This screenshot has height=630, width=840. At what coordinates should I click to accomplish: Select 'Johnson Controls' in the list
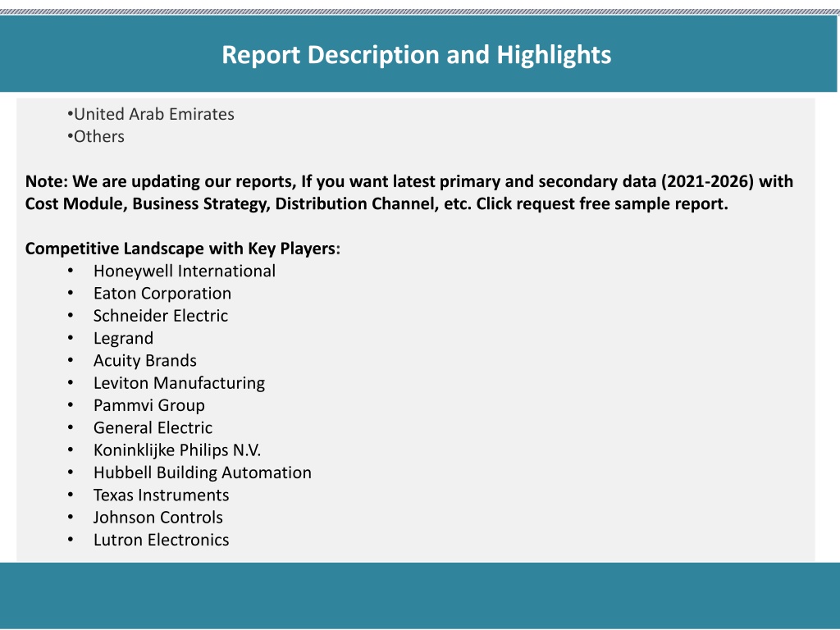pyautogui.click(x=158, y=518)
